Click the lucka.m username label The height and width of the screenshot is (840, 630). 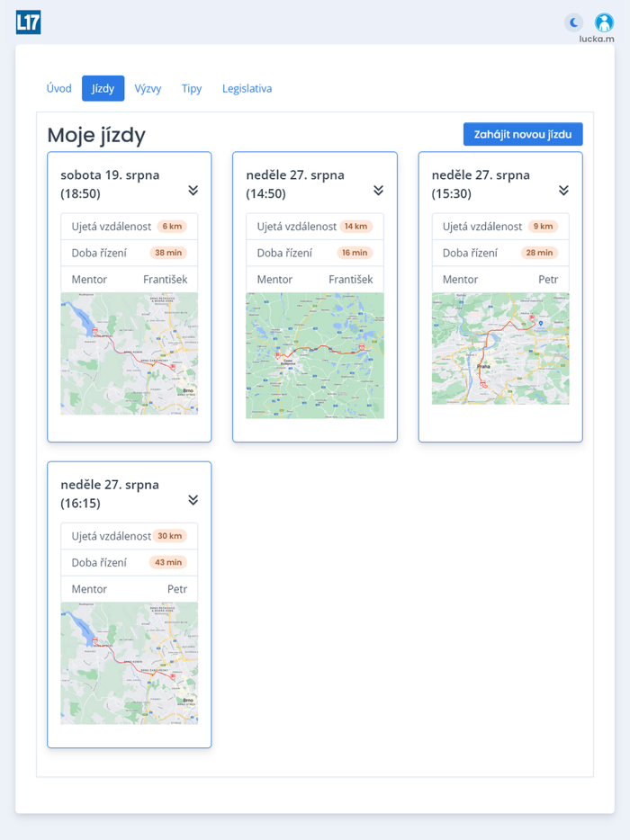597,39
